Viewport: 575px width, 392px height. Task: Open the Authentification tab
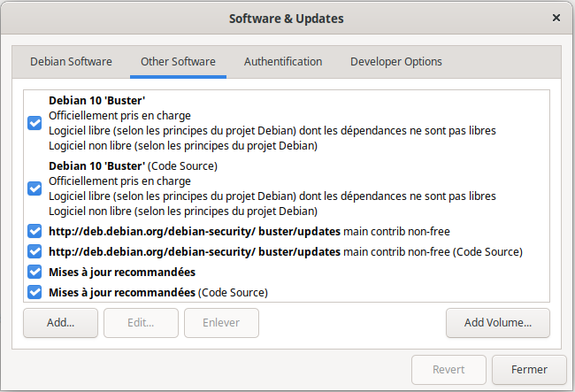coord(283,62)
